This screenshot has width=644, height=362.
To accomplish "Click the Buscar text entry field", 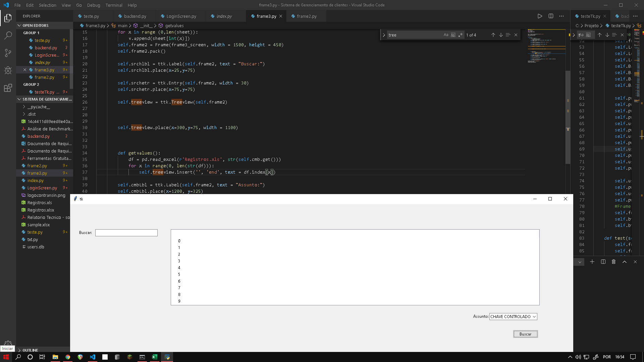I will tap(126, 233).
